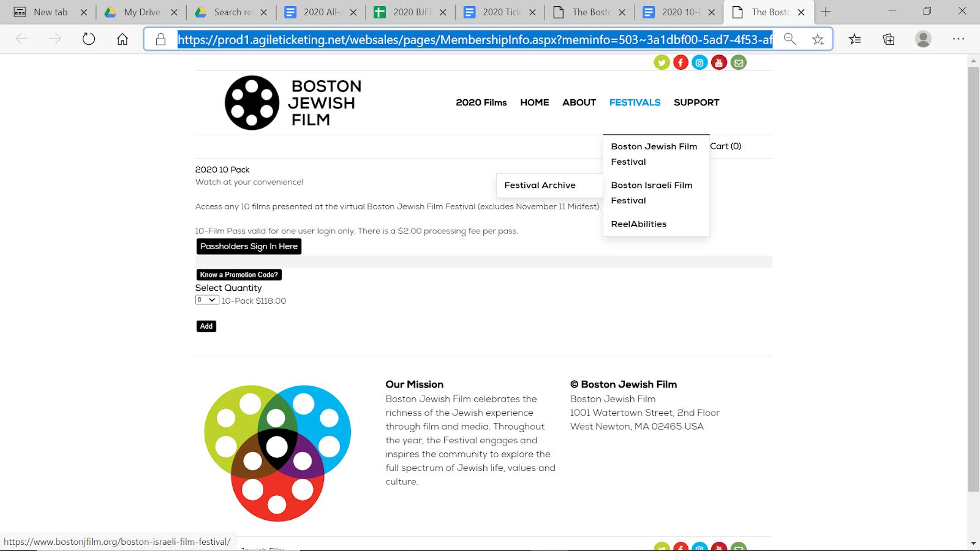Click the "2020 10 Pack" heading text
This screenshot has height=551, width=980.
[222, 170]
